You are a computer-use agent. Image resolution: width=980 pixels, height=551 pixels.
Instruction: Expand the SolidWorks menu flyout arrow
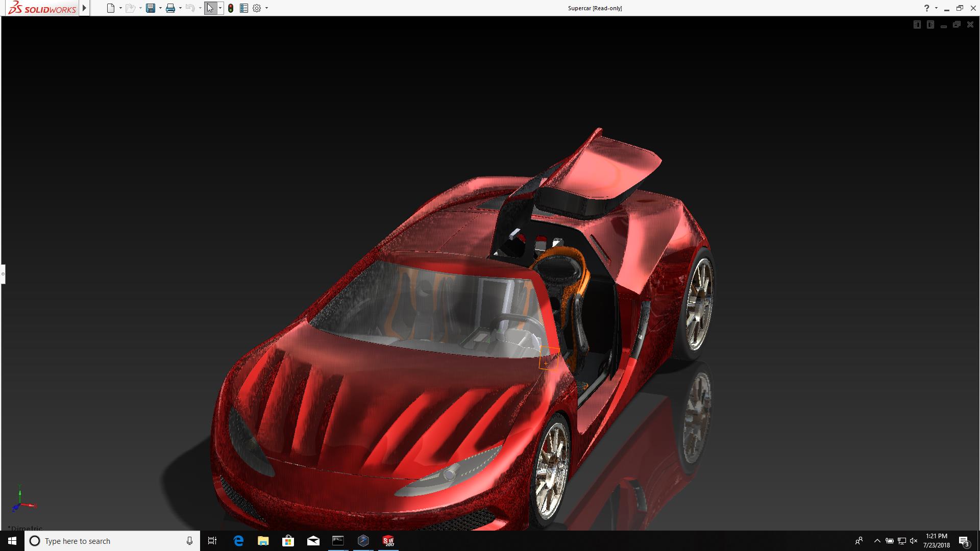pos(85,8)
